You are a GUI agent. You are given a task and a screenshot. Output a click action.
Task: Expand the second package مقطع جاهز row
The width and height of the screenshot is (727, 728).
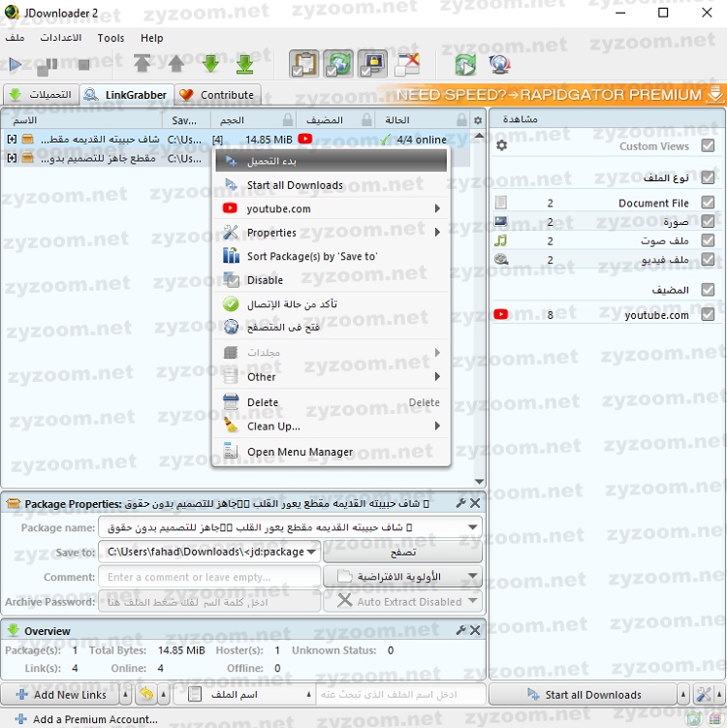(x=12, y=158)
